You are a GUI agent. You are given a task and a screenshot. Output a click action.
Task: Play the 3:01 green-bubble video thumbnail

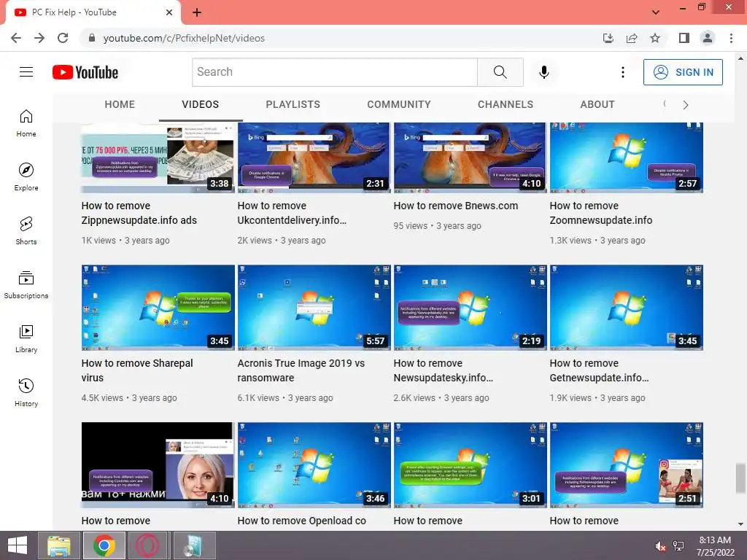[471, 465]
